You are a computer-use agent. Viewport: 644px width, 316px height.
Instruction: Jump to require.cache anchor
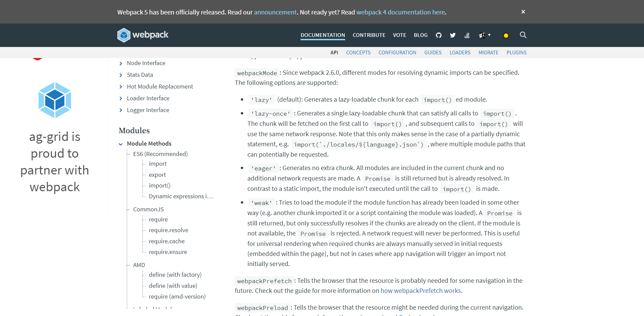167,241
